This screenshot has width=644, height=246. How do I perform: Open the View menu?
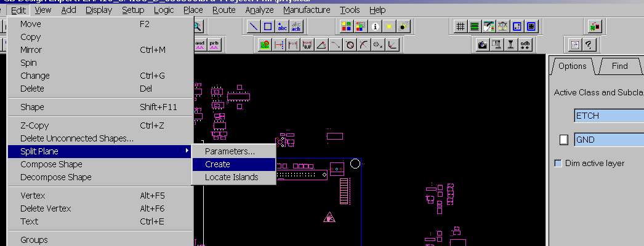42,10
